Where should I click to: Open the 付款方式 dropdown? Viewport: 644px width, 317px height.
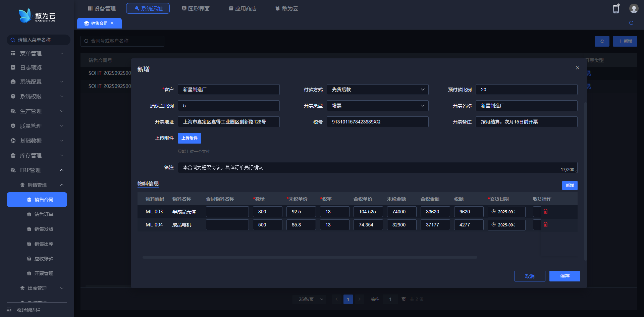coord(377,90)
